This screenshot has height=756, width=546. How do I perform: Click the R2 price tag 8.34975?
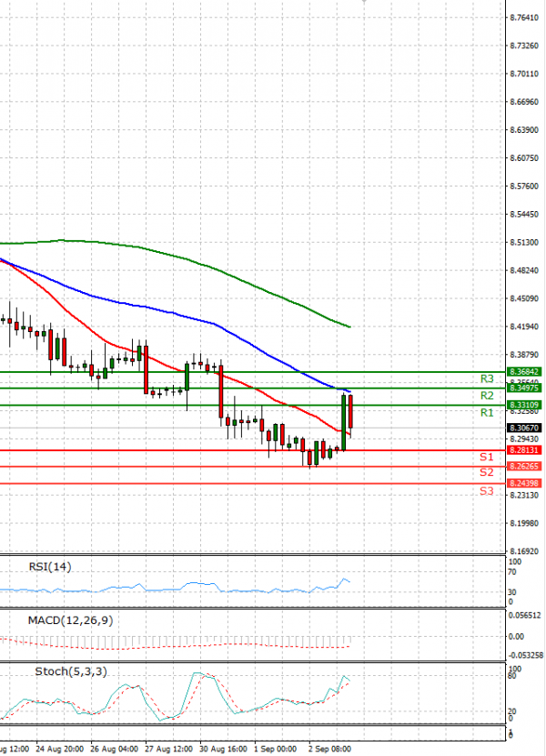click(x=524, y=388)
